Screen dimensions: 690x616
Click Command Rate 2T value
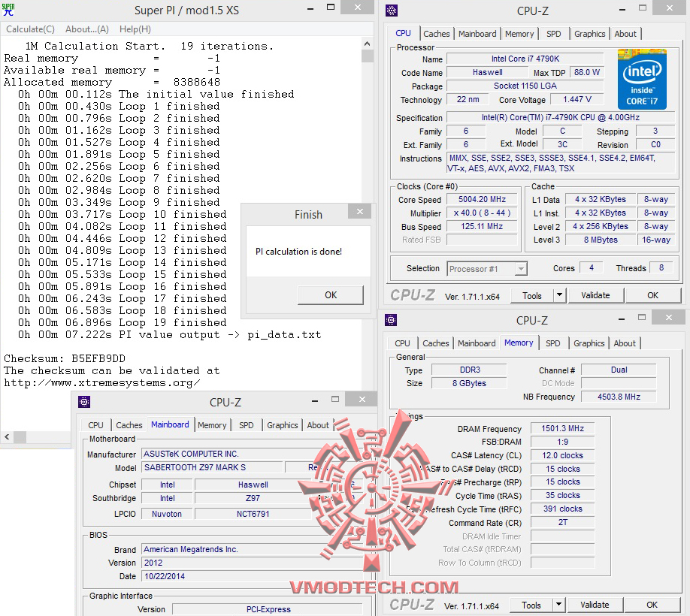point(562,522)
